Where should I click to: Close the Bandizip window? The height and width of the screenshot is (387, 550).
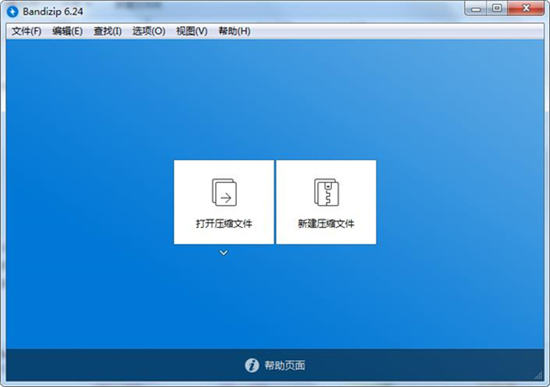pyautogui.click(x=525, y=8)
